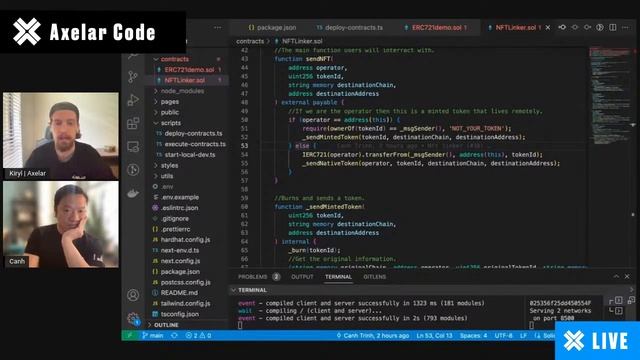Click the contracts breadcrumb above the editor

click(250, 41)
